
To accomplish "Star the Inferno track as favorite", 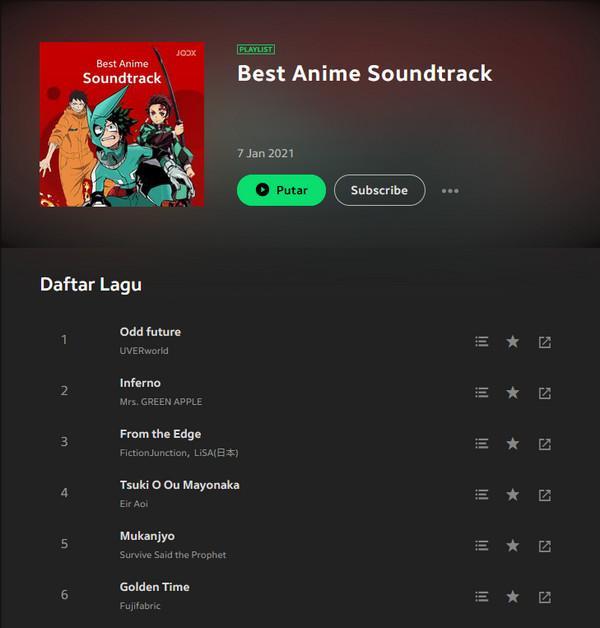I will click(x=513, y=392).
